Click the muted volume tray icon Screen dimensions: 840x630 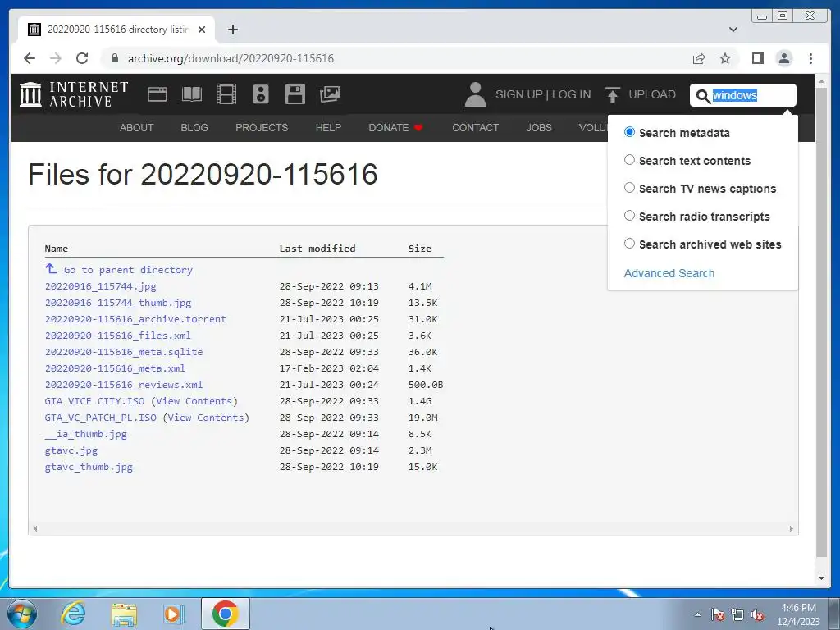point(757,615)
